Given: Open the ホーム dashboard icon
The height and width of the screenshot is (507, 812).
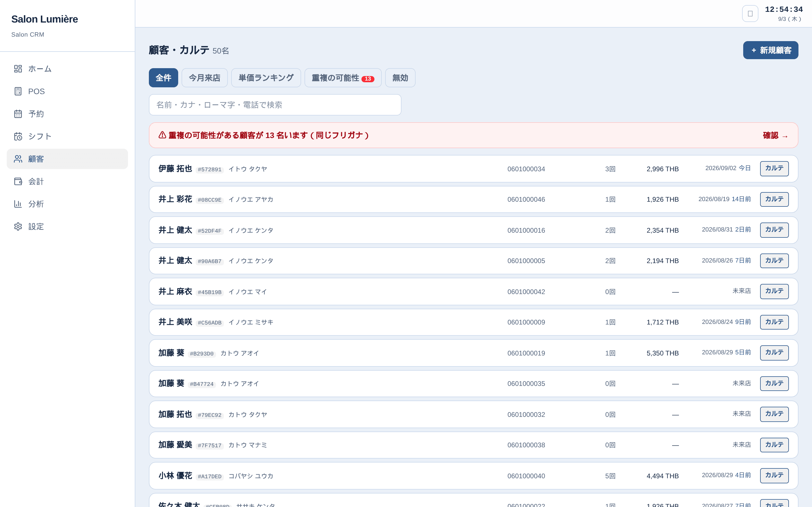Looking at the screenshot, I should 18,69.
